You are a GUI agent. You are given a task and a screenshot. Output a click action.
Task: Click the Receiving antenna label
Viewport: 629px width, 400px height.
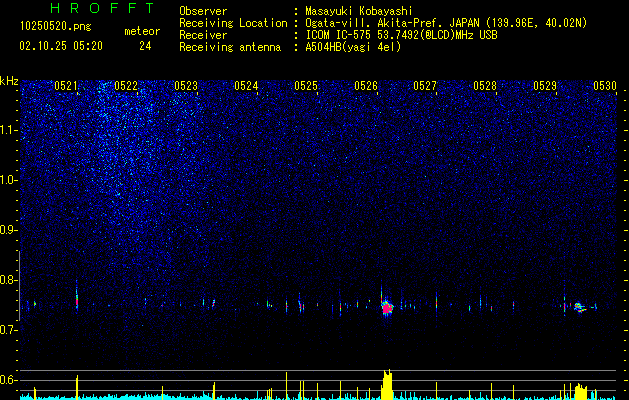pyautogui.click(x=230, y=47)
